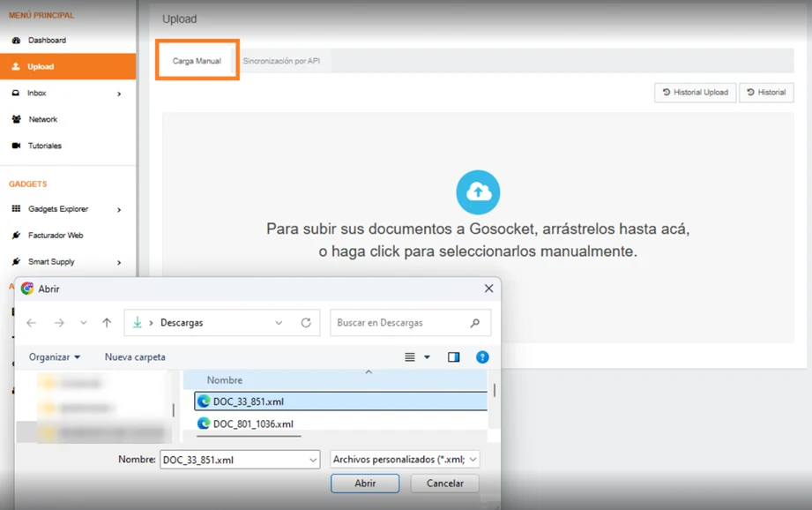Click the Chrome icon in Abrir dialog
This screenshot has height=510, width=812.
click(x=27, y=289)
